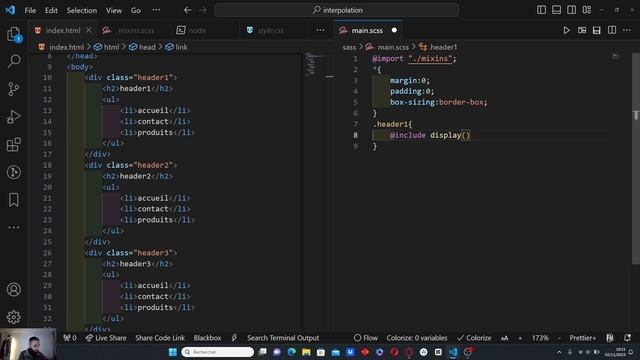Click Search Terminal Output status item
The height and width of the screenshot is (360, 640).
click(283, 338)
